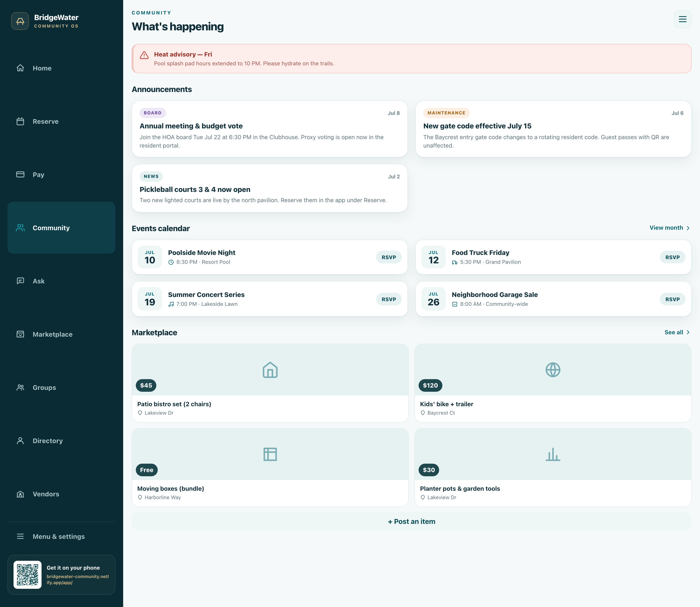Click Heat advisory — Fri alert title
Image resolution: width=700 pixels, height=607 pixels.
coord(183,55)
